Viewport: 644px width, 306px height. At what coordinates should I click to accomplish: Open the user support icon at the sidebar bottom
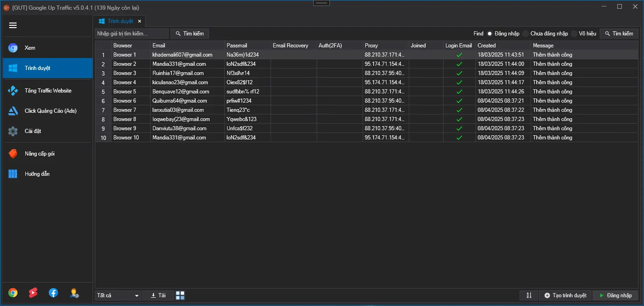pyautogui.click(x=74, y=293)
